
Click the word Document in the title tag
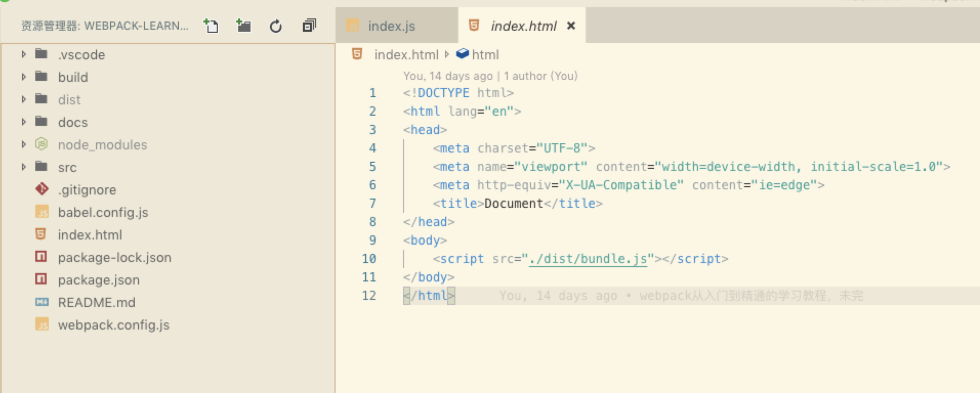514,204
